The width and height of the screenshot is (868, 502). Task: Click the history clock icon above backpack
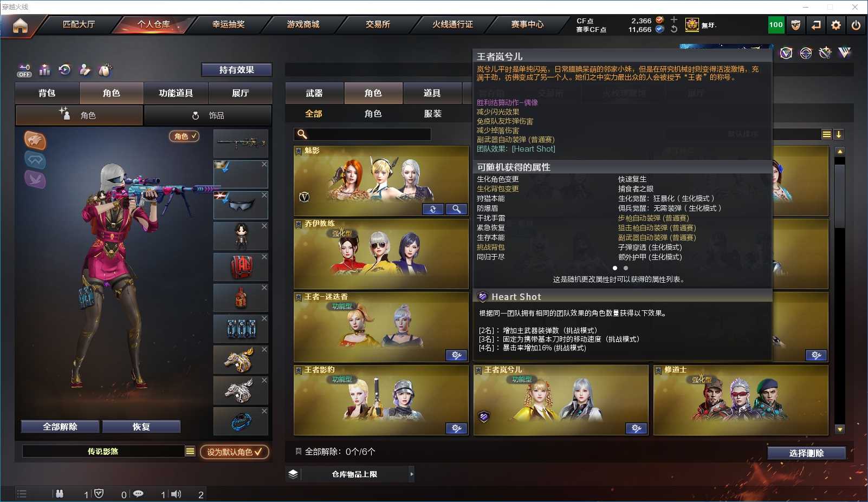[x=64, y=69]
